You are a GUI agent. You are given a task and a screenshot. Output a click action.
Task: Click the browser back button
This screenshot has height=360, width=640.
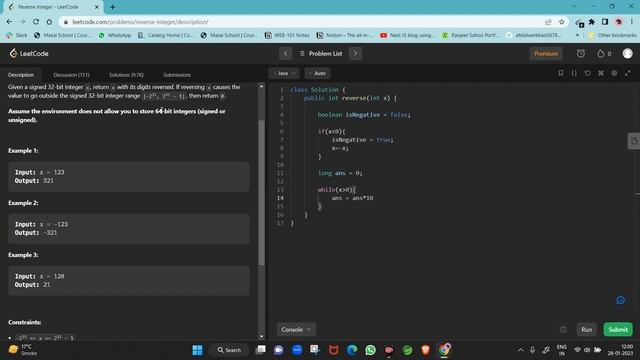(x=9, y=22)
